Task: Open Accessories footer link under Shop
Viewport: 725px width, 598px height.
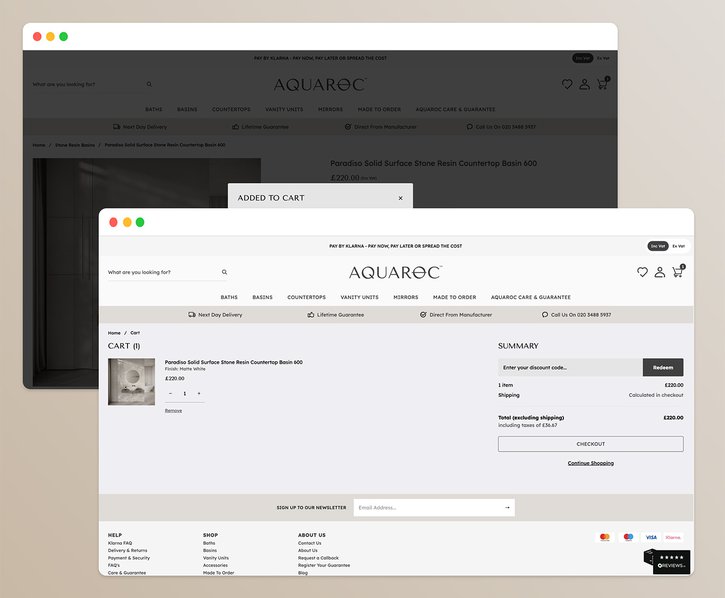Action: 215,566
